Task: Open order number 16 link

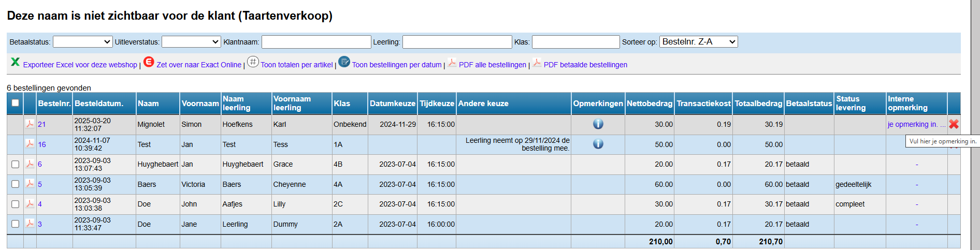Action: coord(42,144)
